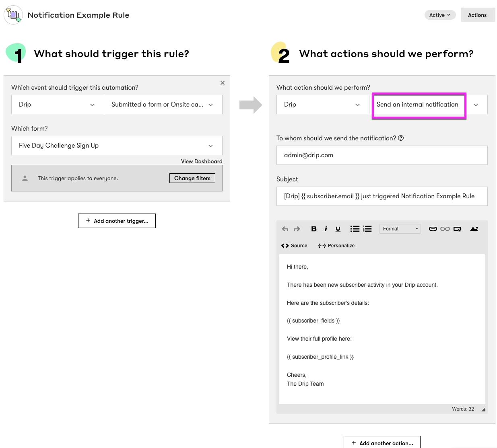Click the redo arrow in editor toolbar
The width and height of the screenshot is (497, 448).
coord(297,229)
